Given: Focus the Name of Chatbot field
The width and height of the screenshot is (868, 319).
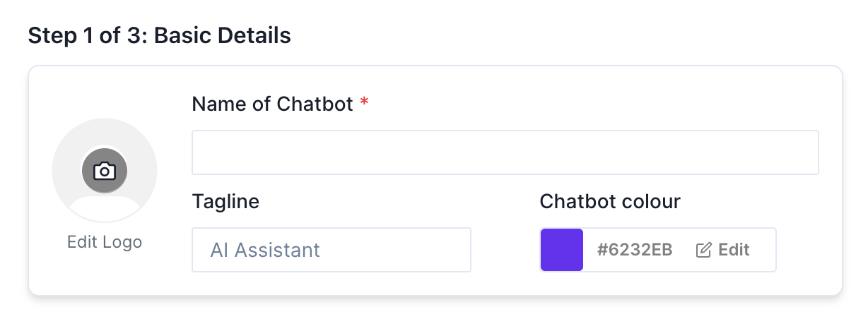Looking at the screenshot, I should click(x=505, y=152).
